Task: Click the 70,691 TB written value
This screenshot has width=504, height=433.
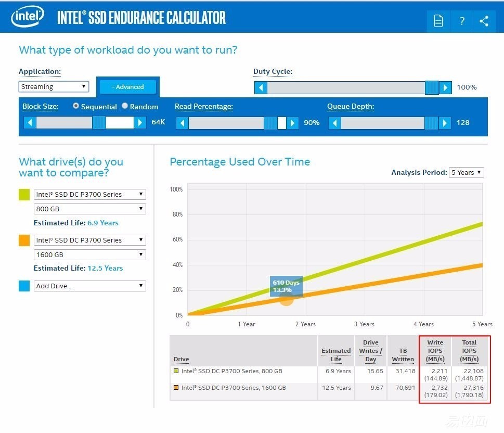Action: (x=405, y=388)
